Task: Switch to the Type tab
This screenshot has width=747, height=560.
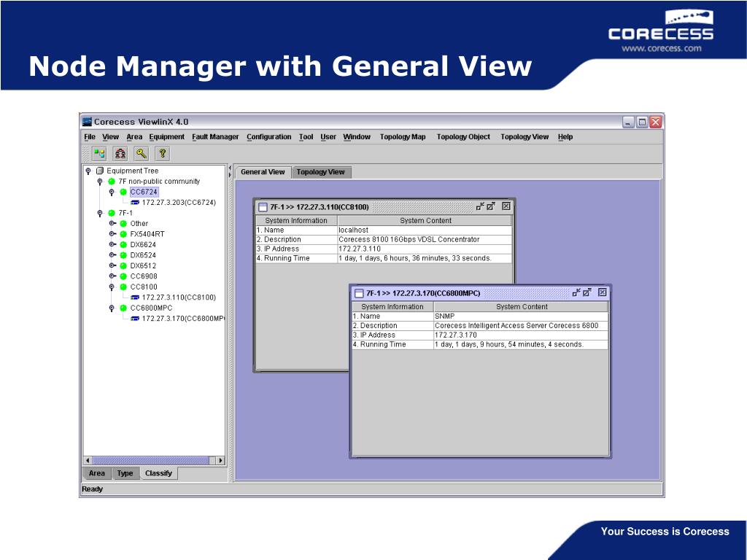Action: tap(125, 473)
